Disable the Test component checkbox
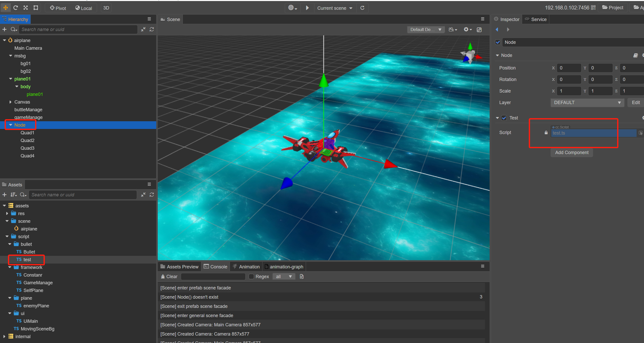Screen dimensions: 644x343 click(504, 118)
